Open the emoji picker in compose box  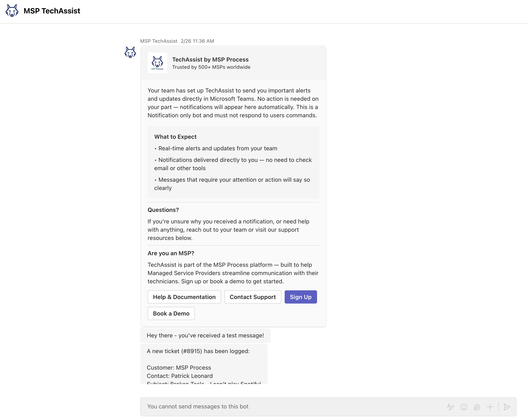click(x=464, y=407)
